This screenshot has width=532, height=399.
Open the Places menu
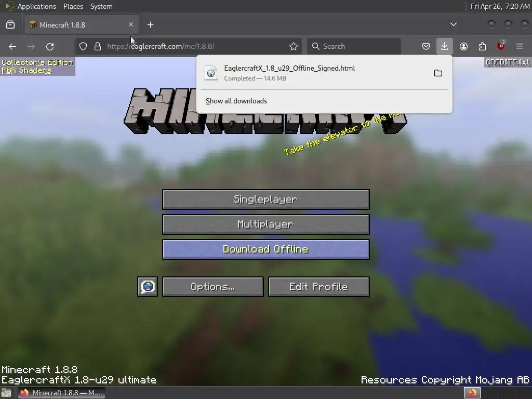click(x=73, y=6)
